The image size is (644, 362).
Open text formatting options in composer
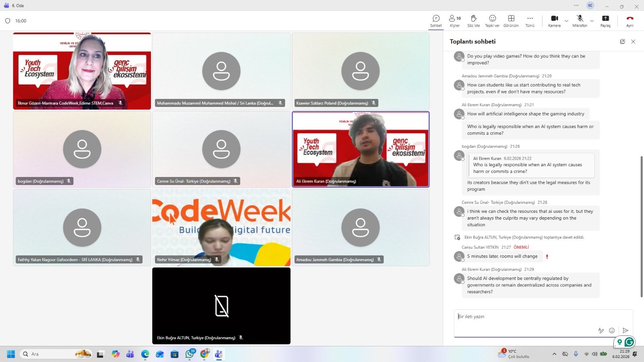tap(601, 331)
